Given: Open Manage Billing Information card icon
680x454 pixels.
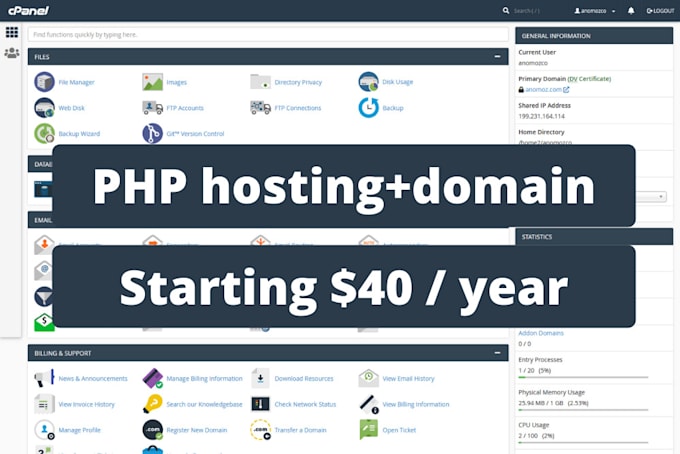Looking at the screenshot, I should 152,378.
